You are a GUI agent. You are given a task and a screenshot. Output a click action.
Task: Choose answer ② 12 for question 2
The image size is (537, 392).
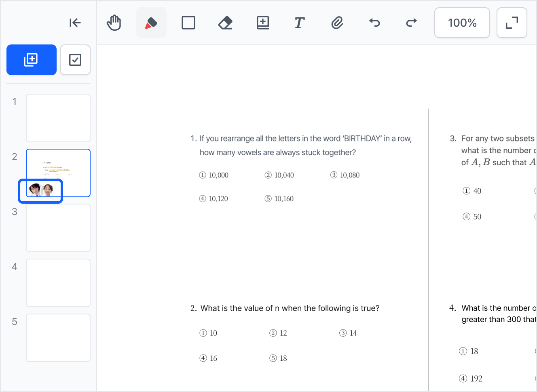pyautogui.click(x=278, y=333)
